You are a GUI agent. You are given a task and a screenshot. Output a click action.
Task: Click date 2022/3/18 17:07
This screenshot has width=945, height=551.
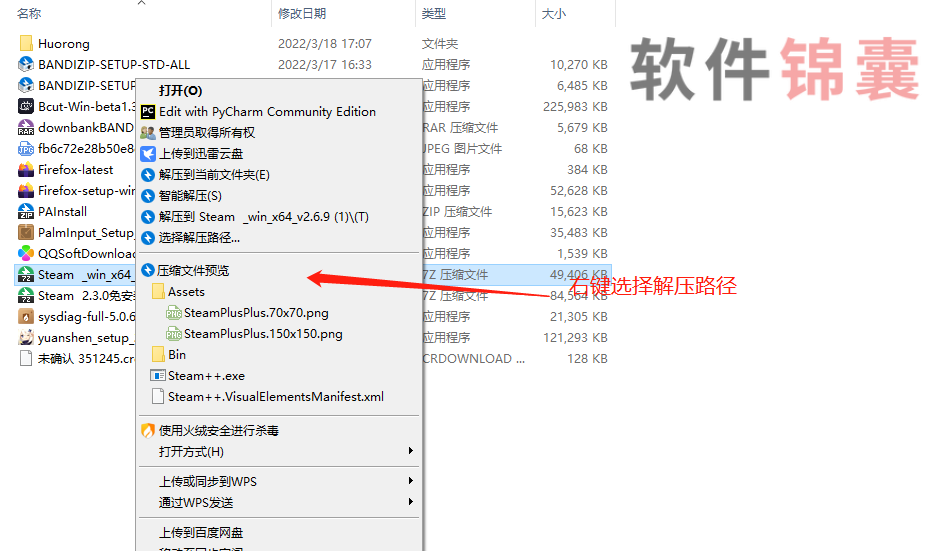click(325, 43)
